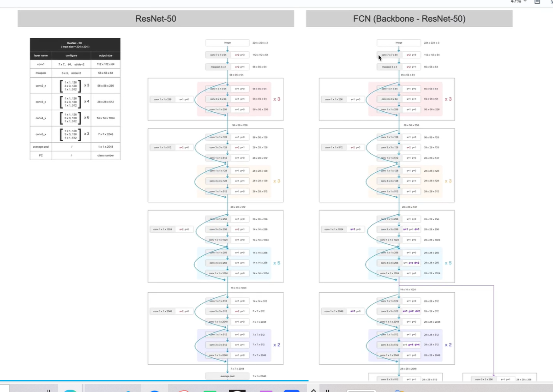Click the table's "7 x 7 x 2048" output cell
Image resolution: width=553 pixels, height=392 pixels.
[x=105, y=134]
